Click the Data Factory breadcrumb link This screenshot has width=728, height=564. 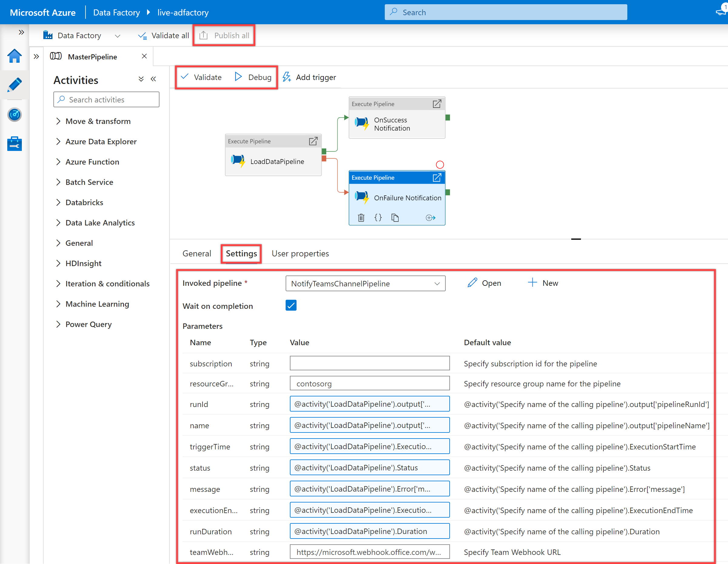tap(117, 12)
